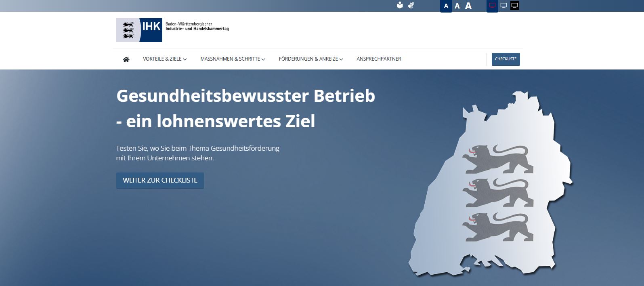
Task: Choose the light gray monitor contrast mode
Action: tap(503, 6)
